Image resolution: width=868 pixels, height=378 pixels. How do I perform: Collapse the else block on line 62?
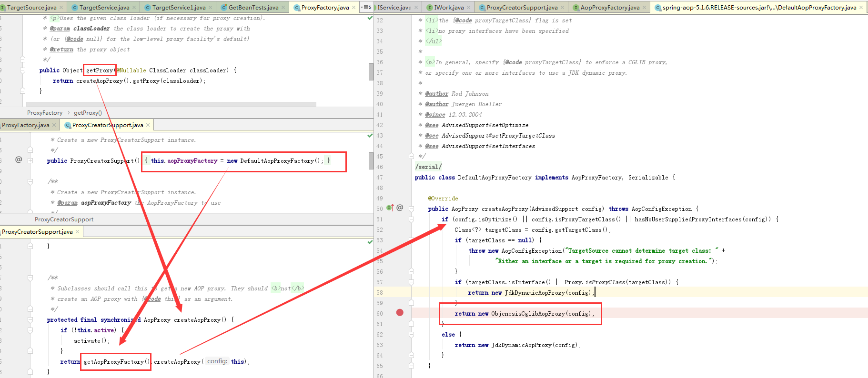pyautogui.click(x=411, y=334)
